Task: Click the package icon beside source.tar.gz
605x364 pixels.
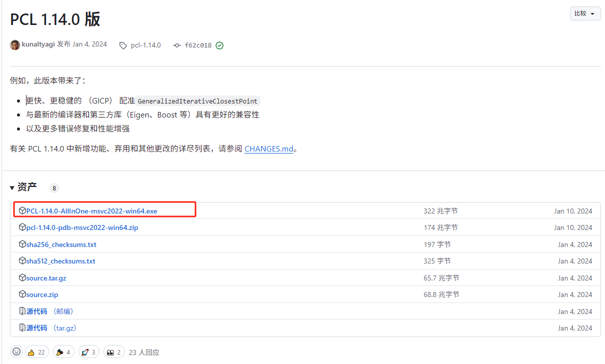Action: pyautogui.click(x=22, y=277)
